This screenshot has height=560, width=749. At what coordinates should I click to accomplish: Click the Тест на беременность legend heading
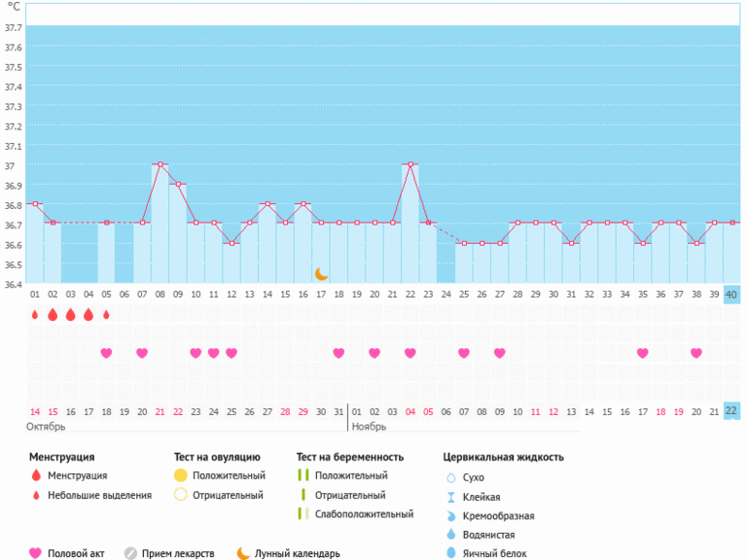coord(348,456)
